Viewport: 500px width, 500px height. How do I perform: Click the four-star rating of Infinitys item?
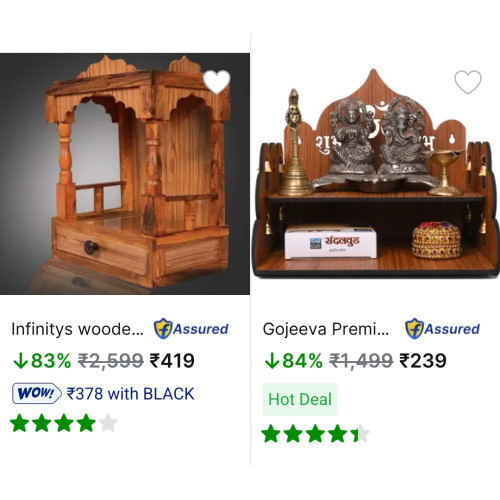pyautogui.click(x=64, y=423)
